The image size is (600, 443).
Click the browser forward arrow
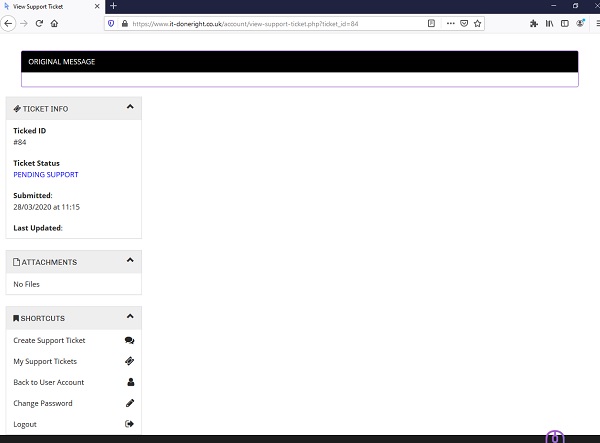(24, 24)
